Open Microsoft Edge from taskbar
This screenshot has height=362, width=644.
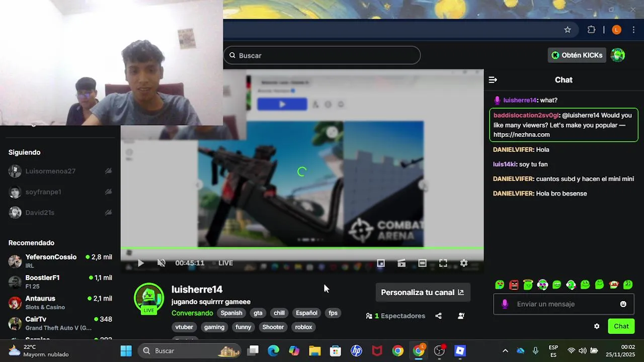[273, 350]
